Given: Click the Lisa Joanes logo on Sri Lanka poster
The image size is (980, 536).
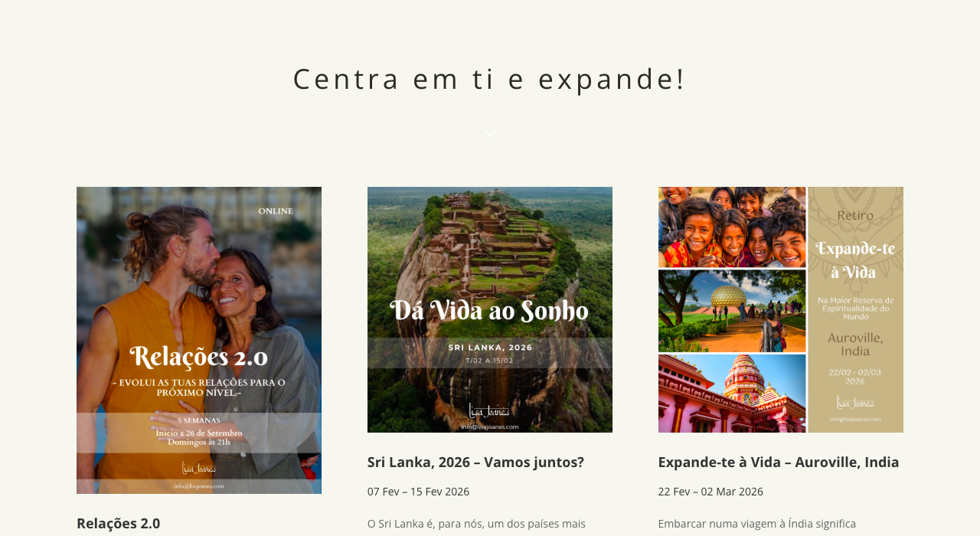Looking at the screenshot, I should pos(490,411).
